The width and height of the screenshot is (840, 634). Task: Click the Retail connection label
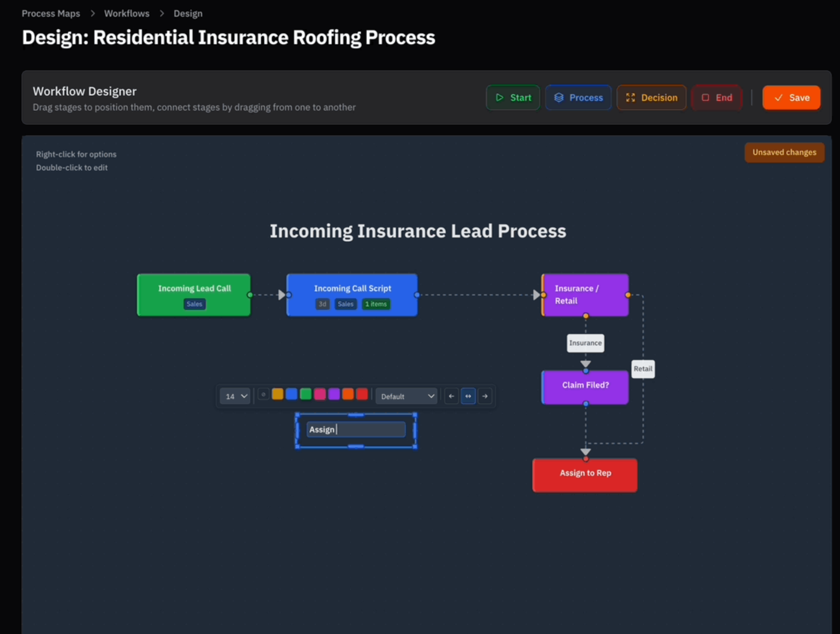tap(643, 369)
